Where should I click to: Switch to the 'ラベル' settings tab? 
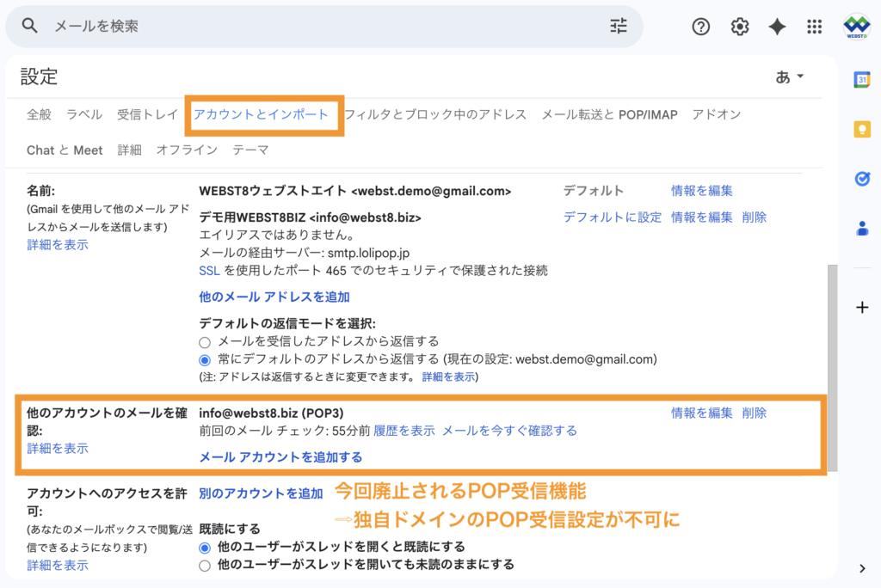click(83, 113)
